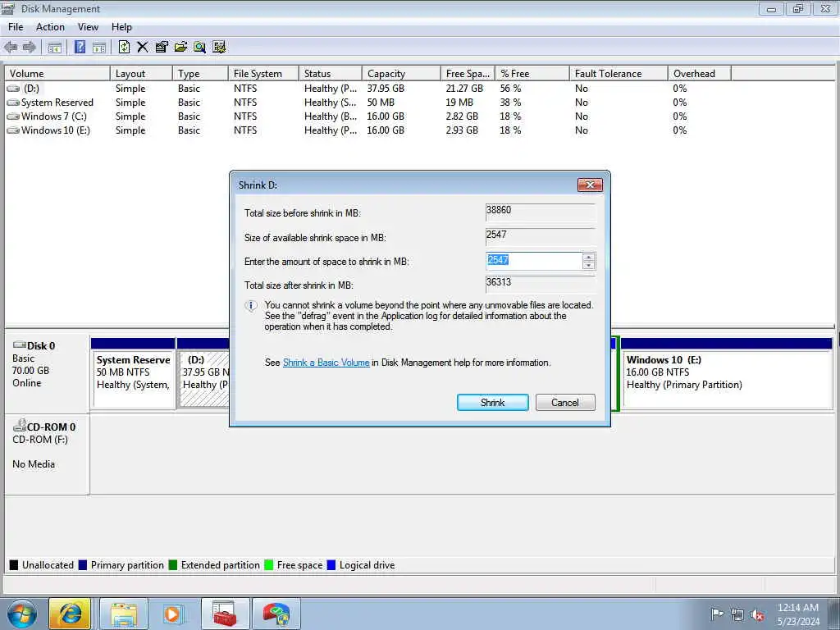Image resolution: width=840 pixels, height=630 pixels.
Task: Click the muted volume icon in system tray
Action: tap(757, 614)
